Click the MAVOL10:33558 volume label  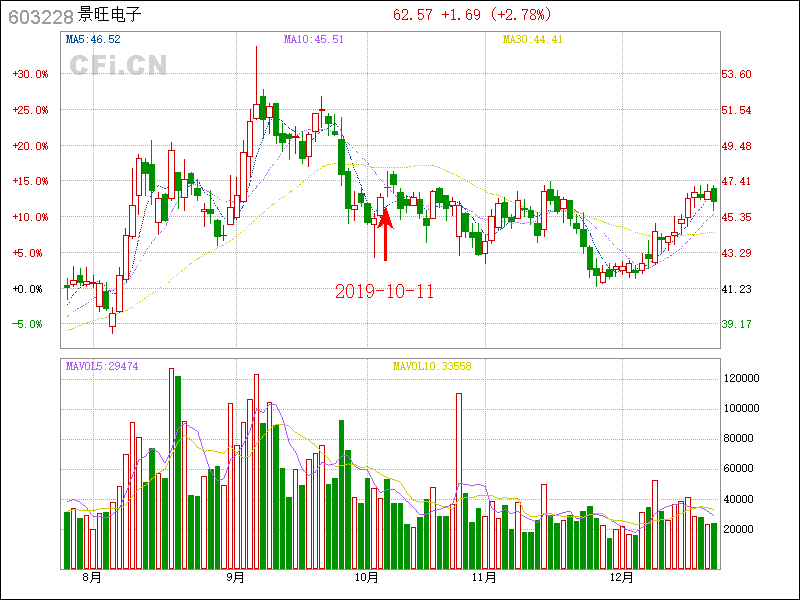[432, 366]
